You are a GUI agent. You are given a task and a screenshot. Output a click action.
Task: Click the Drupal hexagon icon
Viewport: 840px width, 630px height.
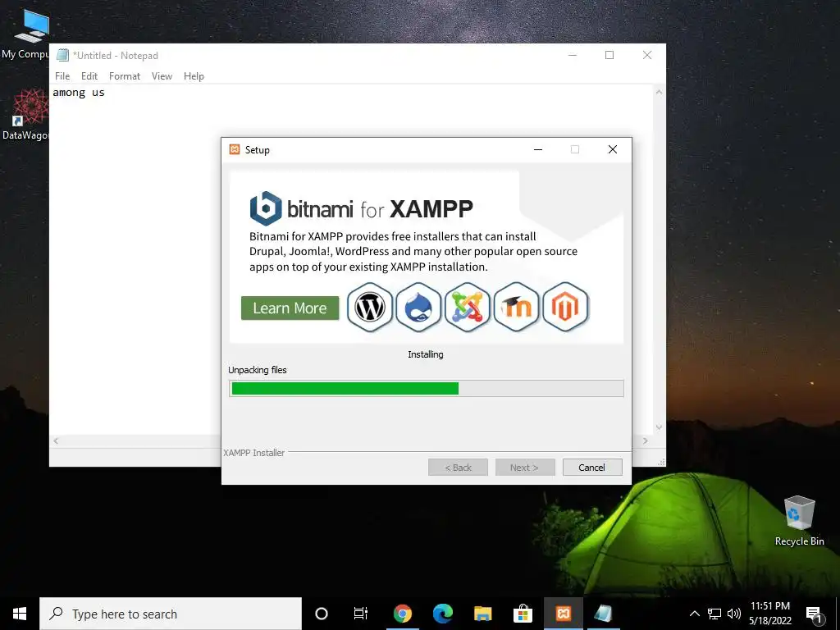tap(418, 308)
